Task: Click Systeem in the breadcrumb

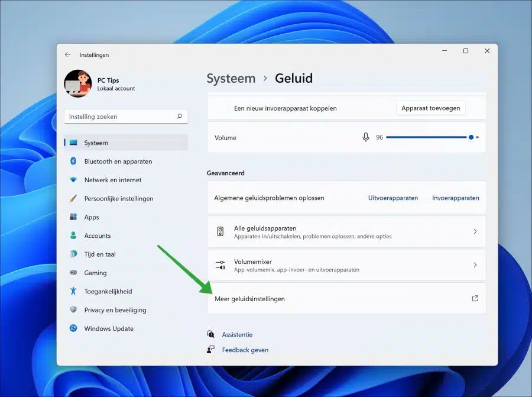Action: (231, 79)
